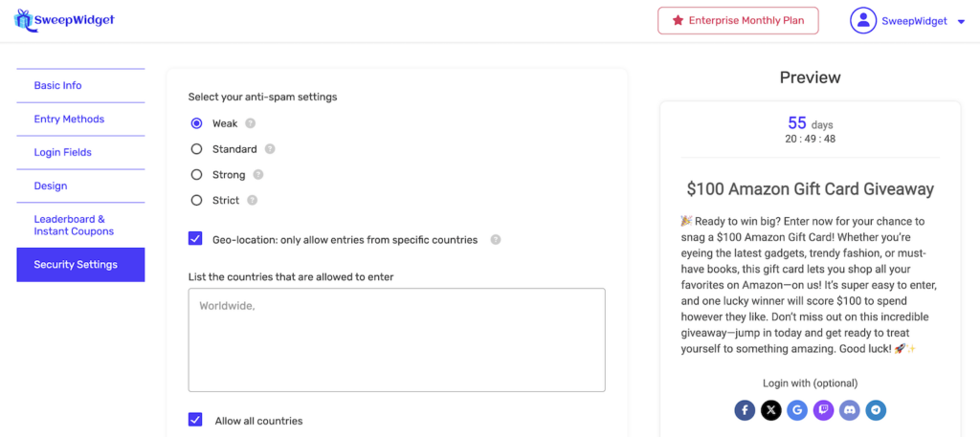Viewport: 980px width, 437px height.
Task: Click the Discord login icon
Action: [x=849, y=410]
